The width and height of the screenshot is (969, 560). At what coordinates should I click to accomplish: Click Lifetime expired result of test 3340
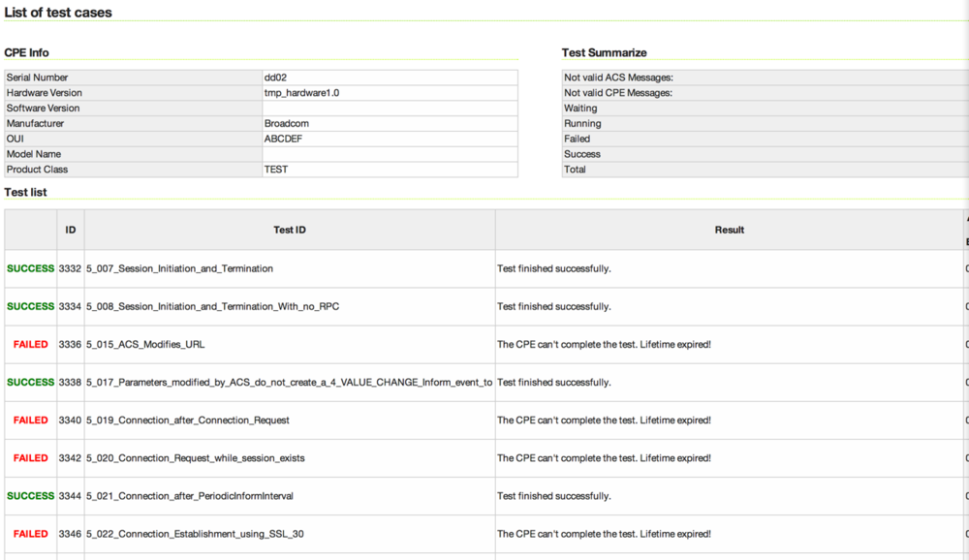(x=604, y=420)
